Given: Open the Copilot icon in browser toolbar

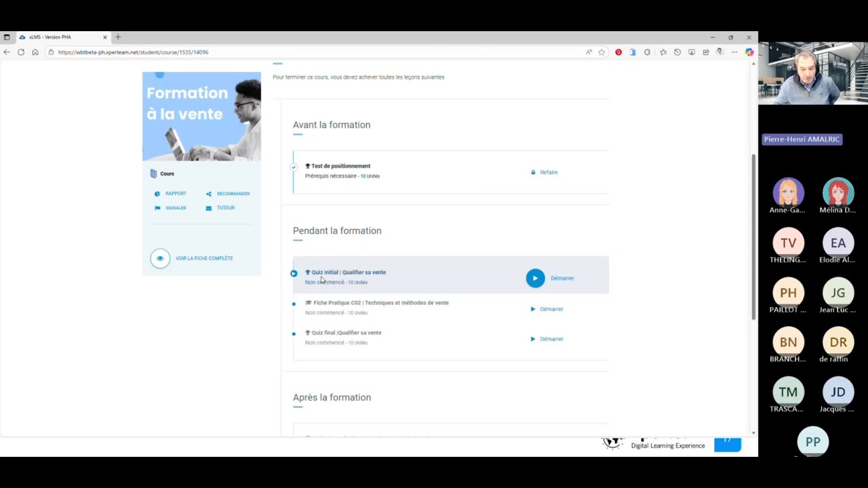Looking at the screenshot, I should pos(749,52).
